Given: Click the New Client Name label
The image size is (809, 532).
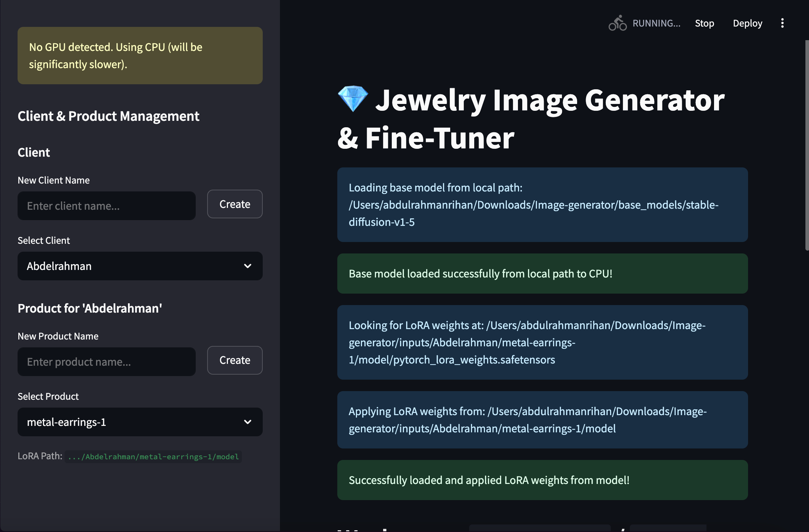Looking at the screenshot, I should click(54, 180).
